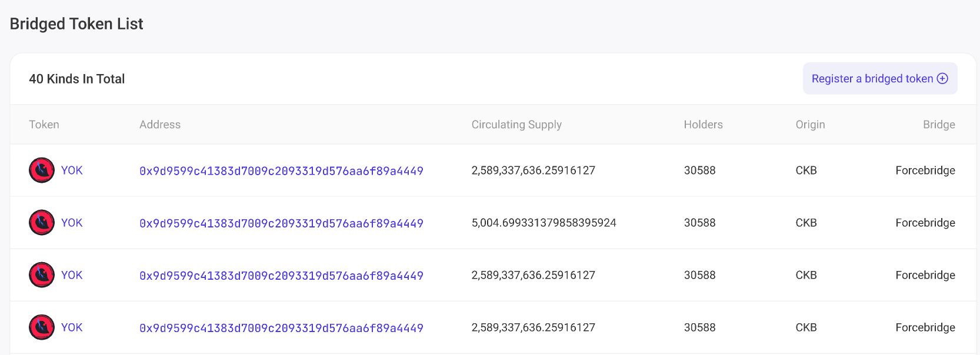Open the second row's YOK token page
The image size is (980, 355).
[71, 222]
